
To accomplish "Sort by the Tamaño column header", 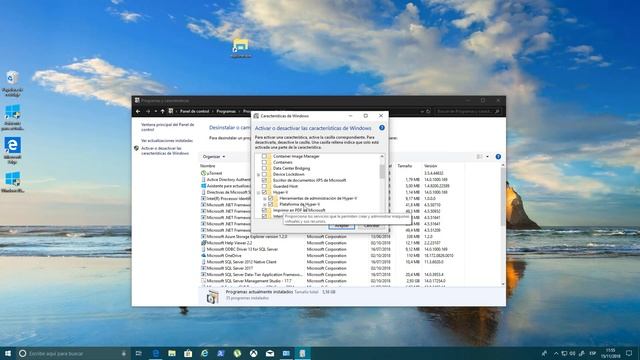I will click(x=404, y=166).
